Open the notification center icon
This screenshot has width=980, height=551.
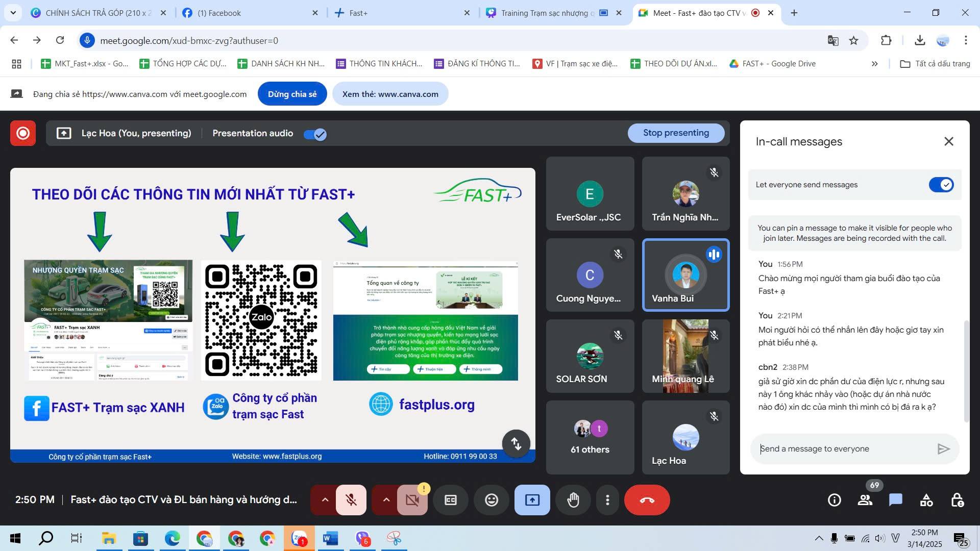(x=962, y=539)
